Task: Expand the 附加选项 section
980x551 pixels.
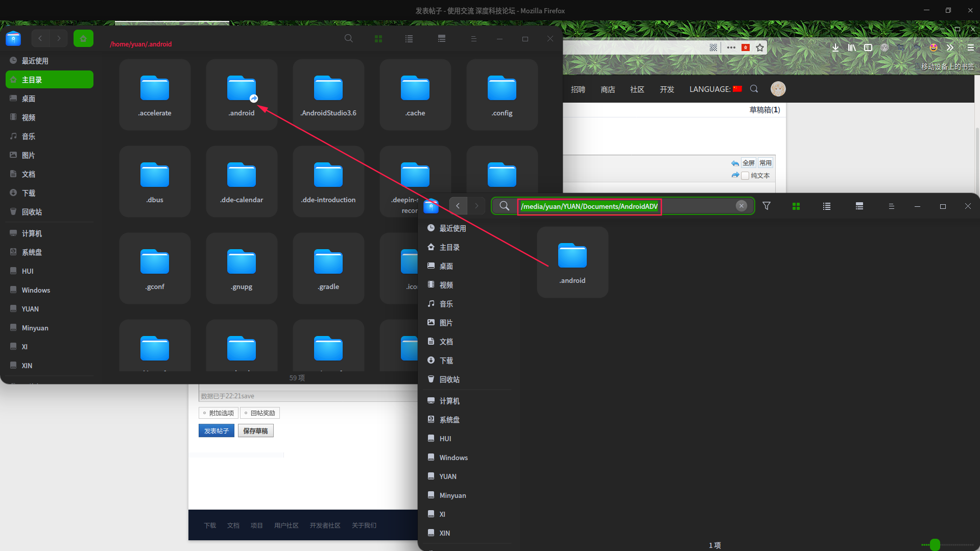Action: coord(218,413)
